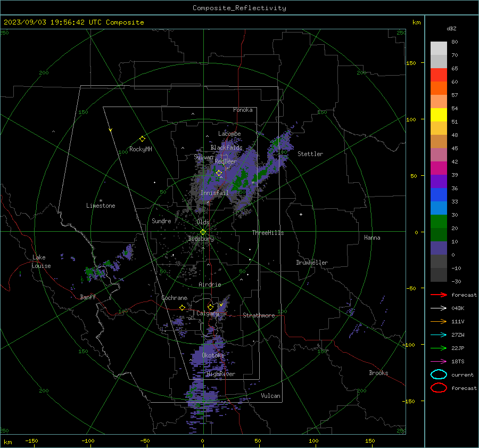Viewport: 479px width, 448px height.
Task: Click the Didsbury label
Action: tap(201, 239)
